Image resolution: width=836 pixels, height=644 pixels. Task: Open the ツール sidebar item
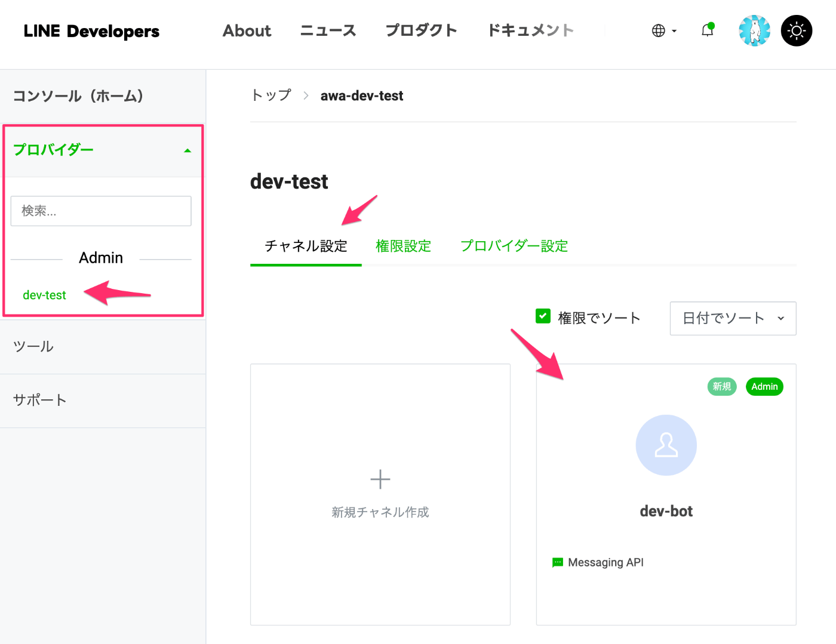point(33,347)
